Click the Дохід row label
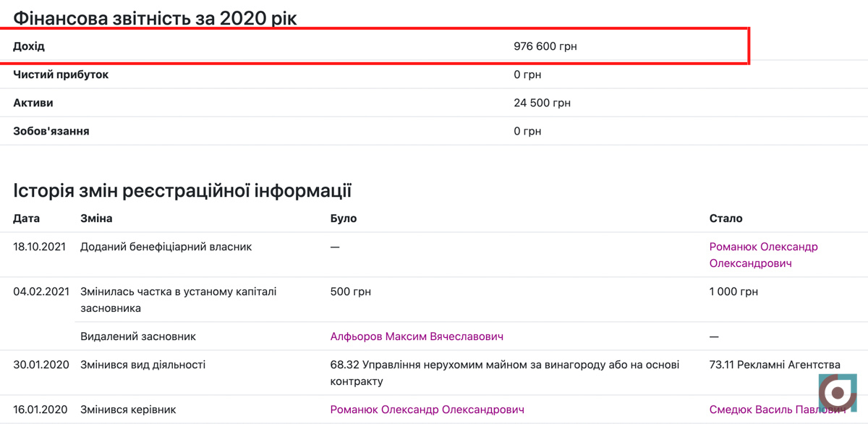 click(x=29, y=46)
